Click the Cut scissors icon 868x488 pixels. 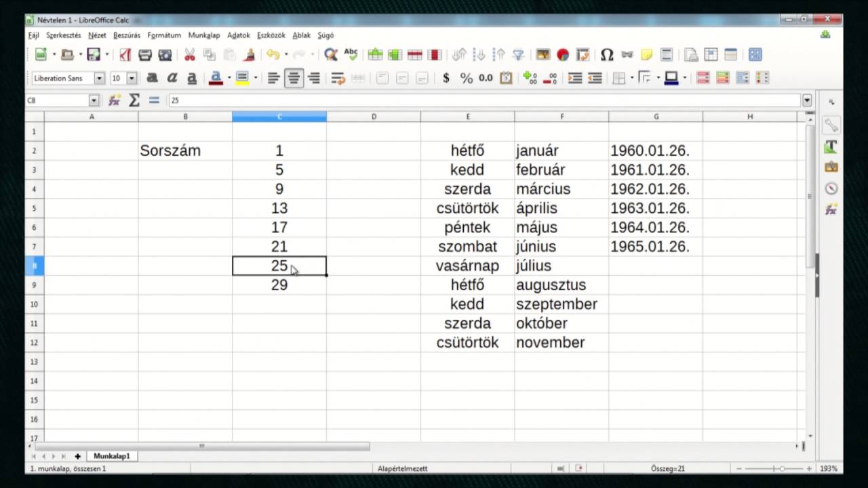(190, 55)
